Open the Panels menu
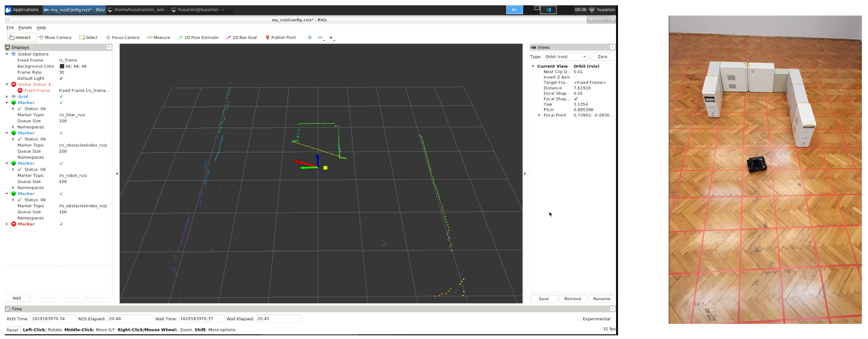 tap(25, 28)
